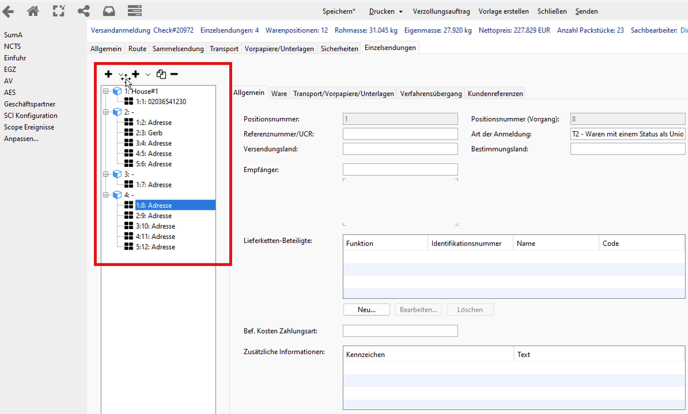Click the Neu... button
The height and width of the screenshot is (414, 688).
(366, 310)
